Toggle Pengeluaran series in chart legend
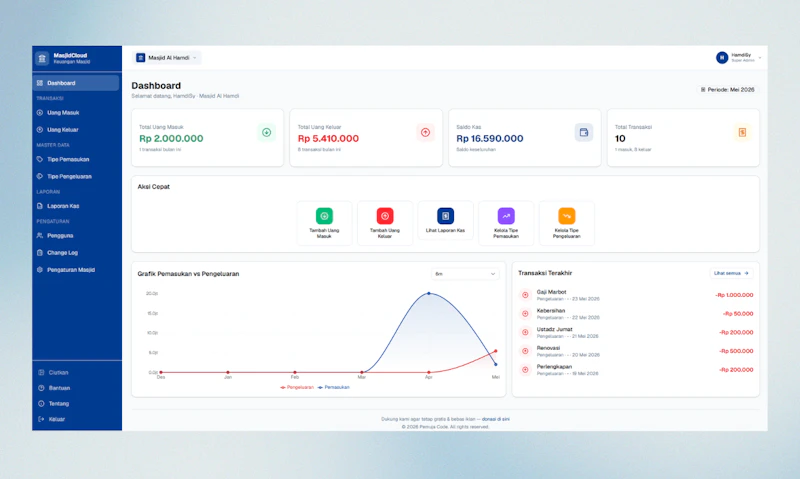The image size is (800, 479). (x=297, y=387)
